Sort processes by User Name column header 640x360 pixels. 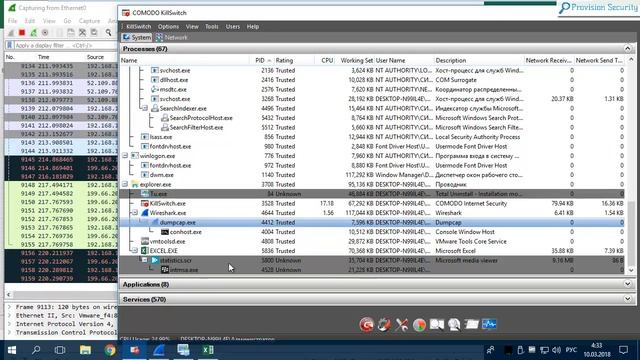tap(403, 60)
